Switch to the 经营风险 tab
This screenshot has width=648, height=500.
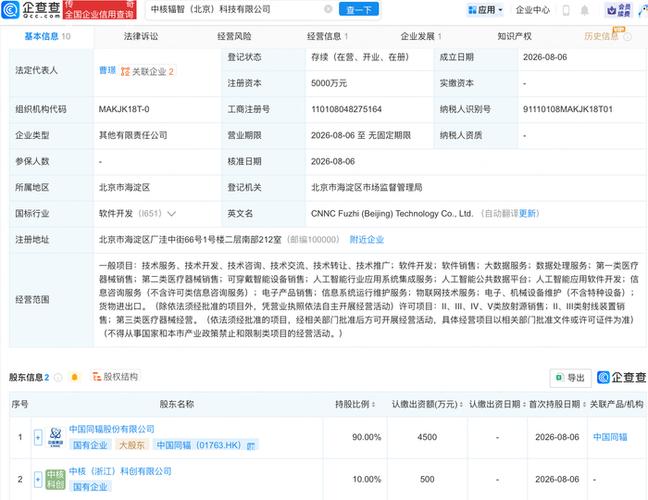234,36
